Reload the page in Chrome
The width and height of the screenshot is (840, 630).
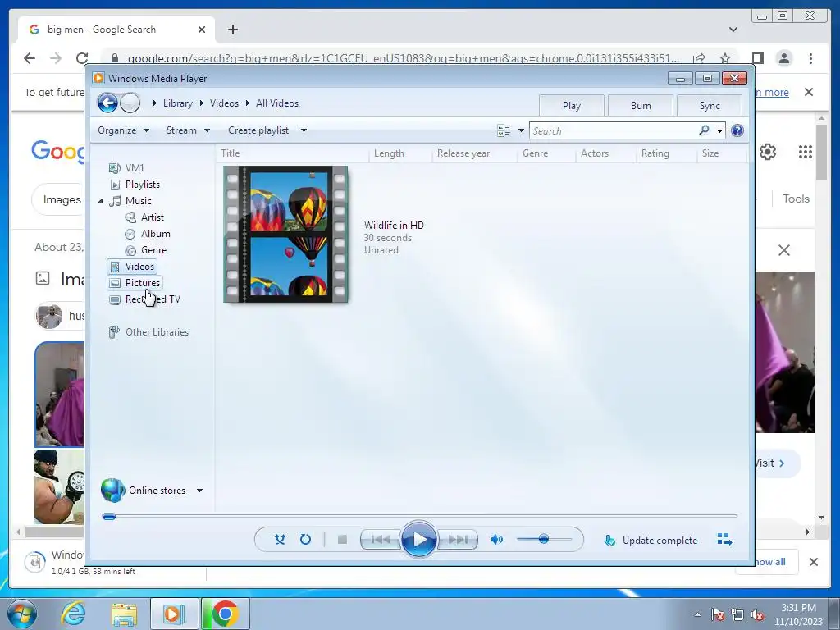(x=82, y=58)
